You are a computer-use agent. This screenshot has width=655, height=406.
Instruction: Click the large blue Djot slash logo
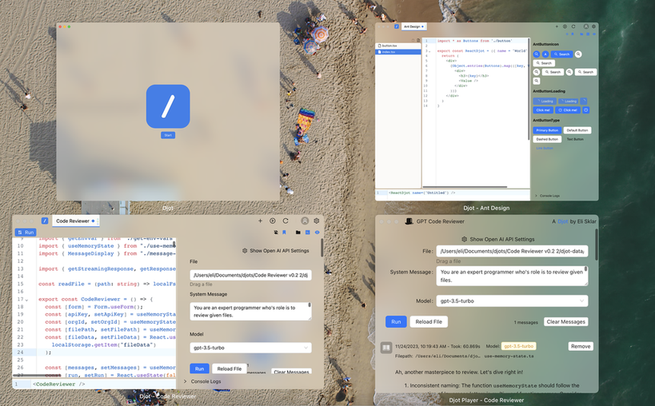168,107
